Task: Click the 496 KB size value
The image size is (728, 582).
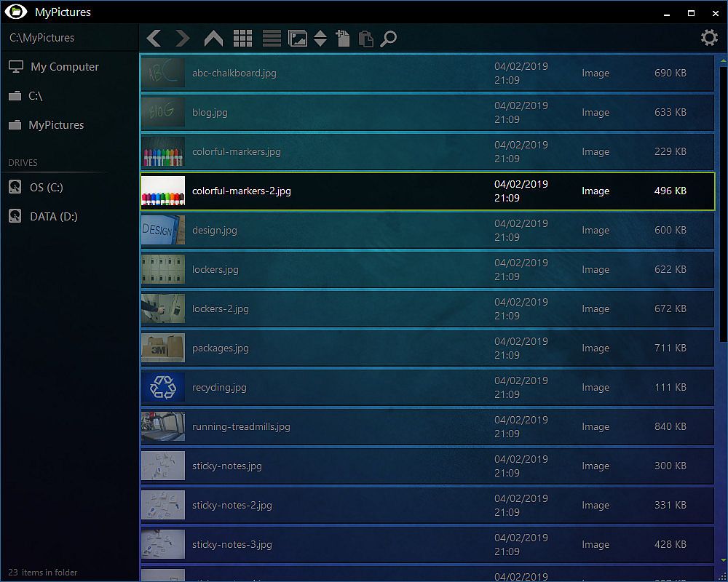Action: 670,191
